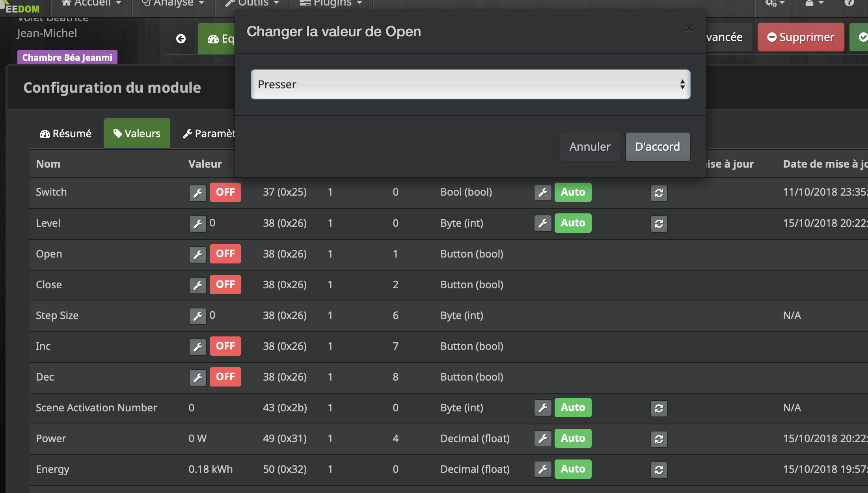Edit polling wrench for Level row

point(543,223)
